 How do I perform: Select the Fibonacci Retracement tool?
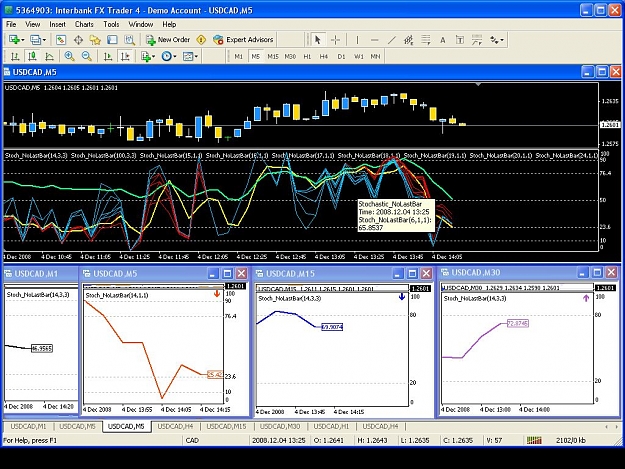point(426,39)
